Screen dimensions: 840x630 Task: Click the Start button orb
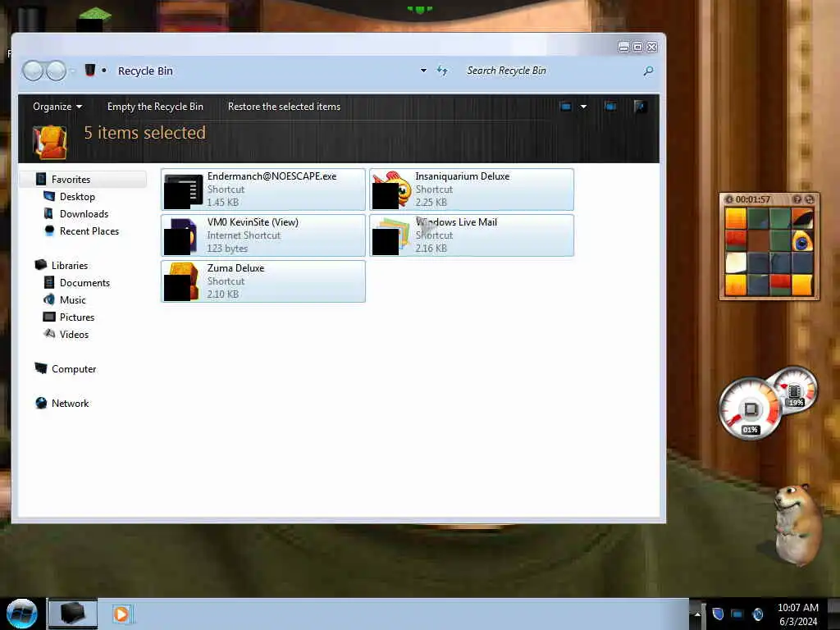(21, 614)
